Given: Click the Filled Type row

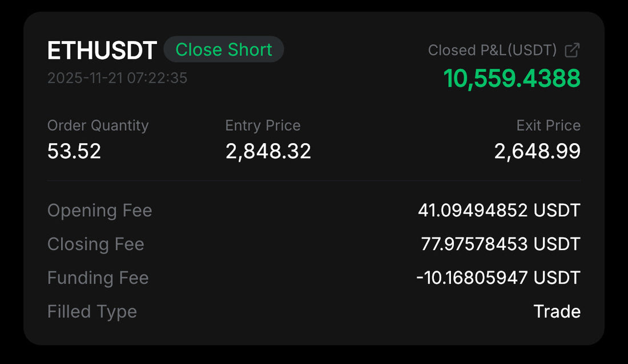Looking at the screenshot, I should [92, 312].
